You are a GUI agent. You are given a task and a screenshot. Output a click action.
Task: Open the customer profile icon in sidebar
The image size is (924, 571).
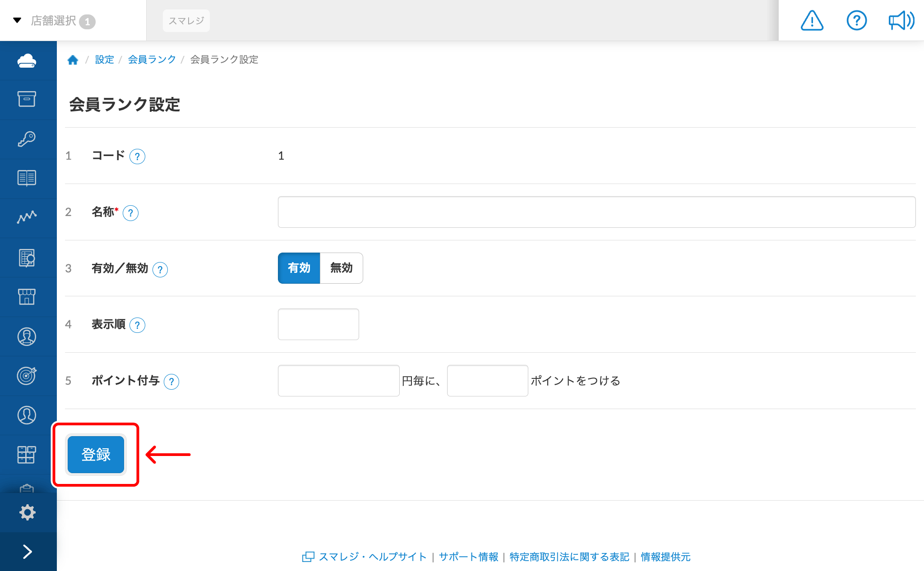coord(28,336)
